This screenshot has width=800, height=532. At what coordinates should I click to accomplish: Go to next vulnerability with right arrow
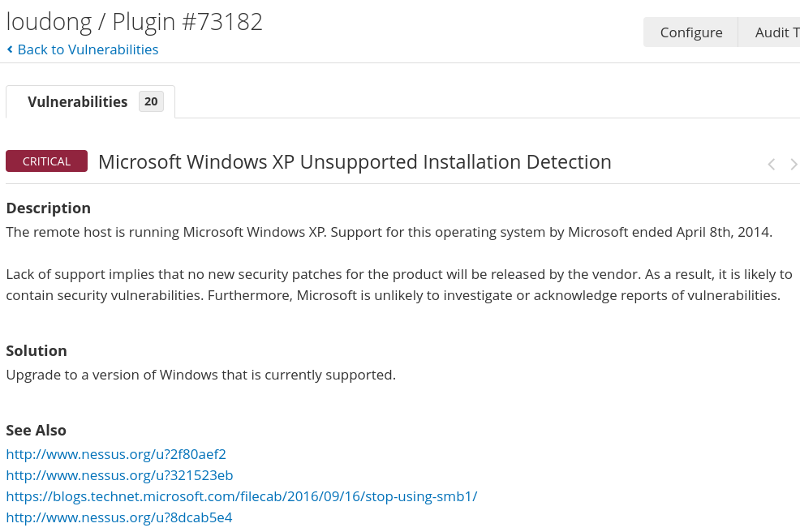click(794, 165)
